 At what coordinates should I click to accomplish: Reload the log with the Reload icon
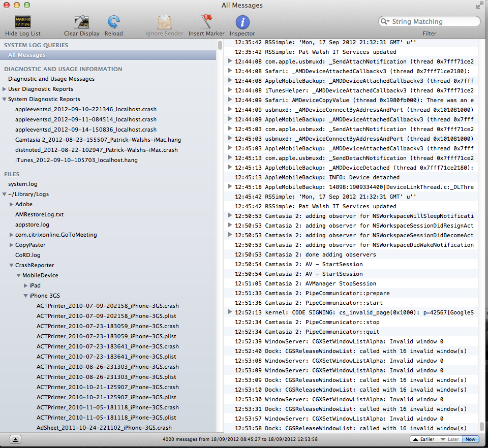point(113,22)
